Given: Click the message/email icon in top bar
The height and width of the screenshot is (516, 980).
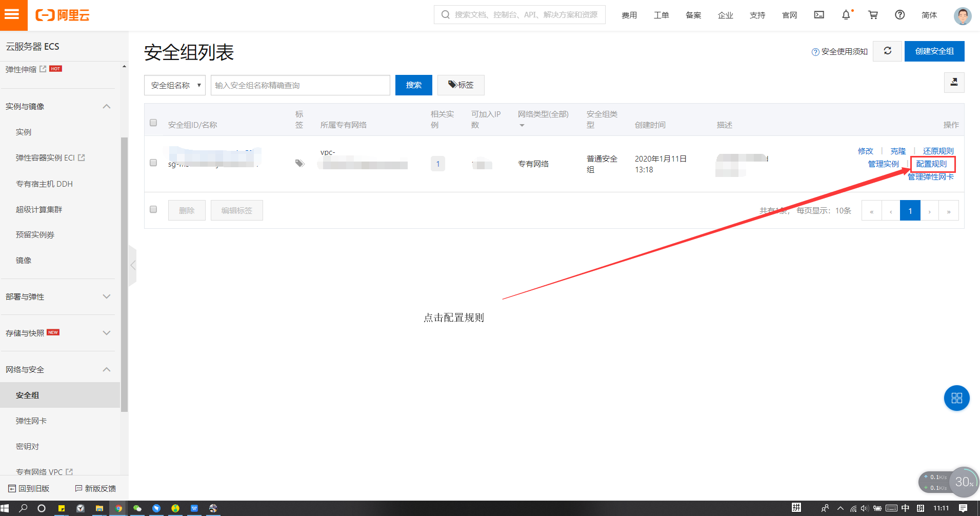Looking at the screenshot, I should (818, 15).
